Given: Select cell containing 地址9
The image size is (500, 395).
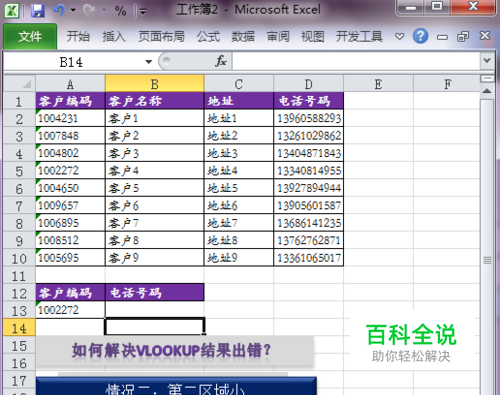Looking at the screenshot, I should [x=239, y=258].
